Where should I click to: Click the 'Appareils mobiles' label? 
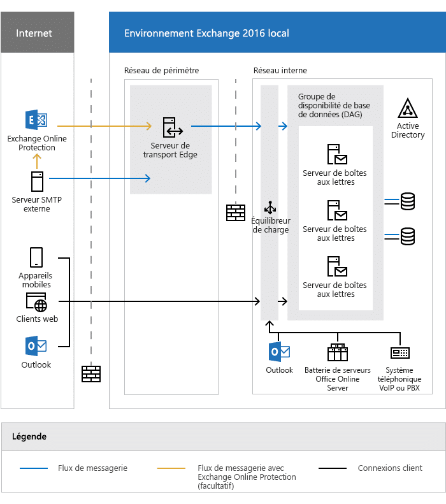click(35, 280)
